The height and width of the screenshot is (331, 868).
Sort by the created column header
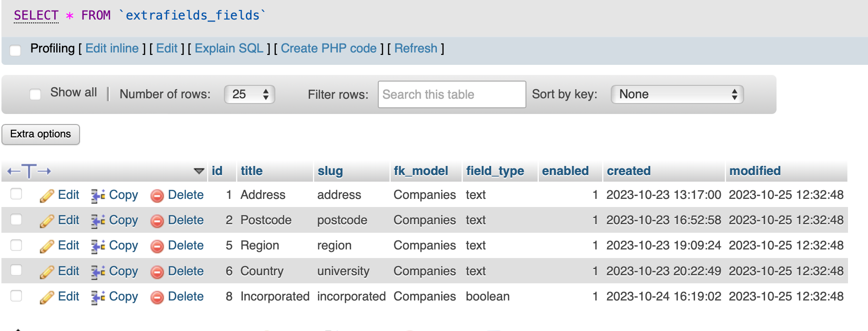(628, 171)
